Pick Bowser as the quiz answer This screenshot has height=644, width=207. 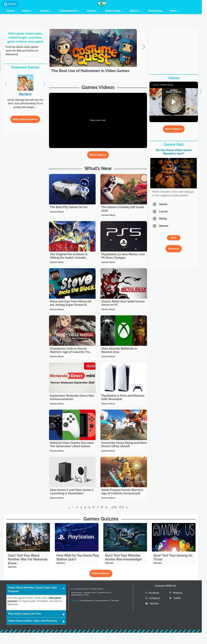(x=155, y=226)
